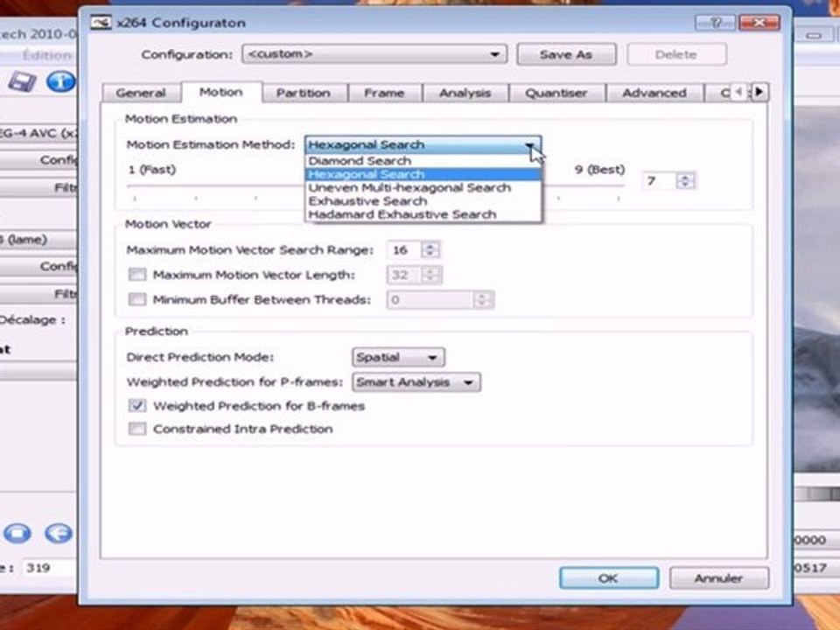
Task: Click the (lame) audio codec button
Action: point(38,240)
